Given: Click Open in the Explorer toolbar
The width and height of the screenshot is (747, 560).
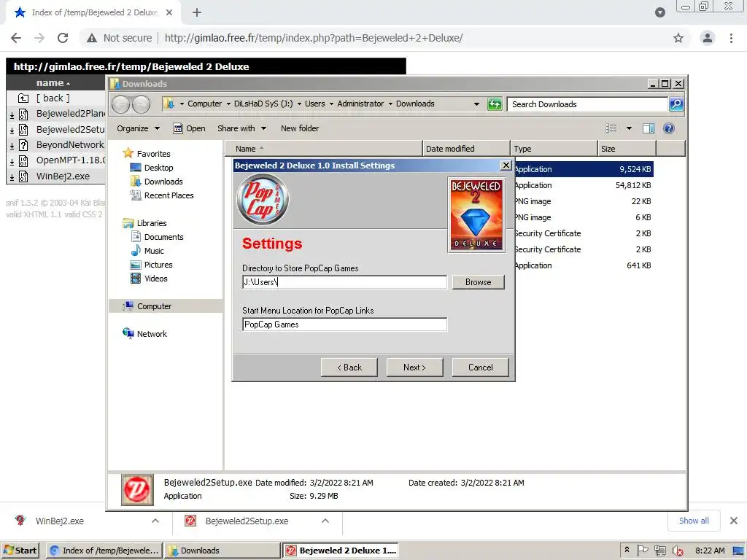Looking at the screenshot, I should 189,128.
